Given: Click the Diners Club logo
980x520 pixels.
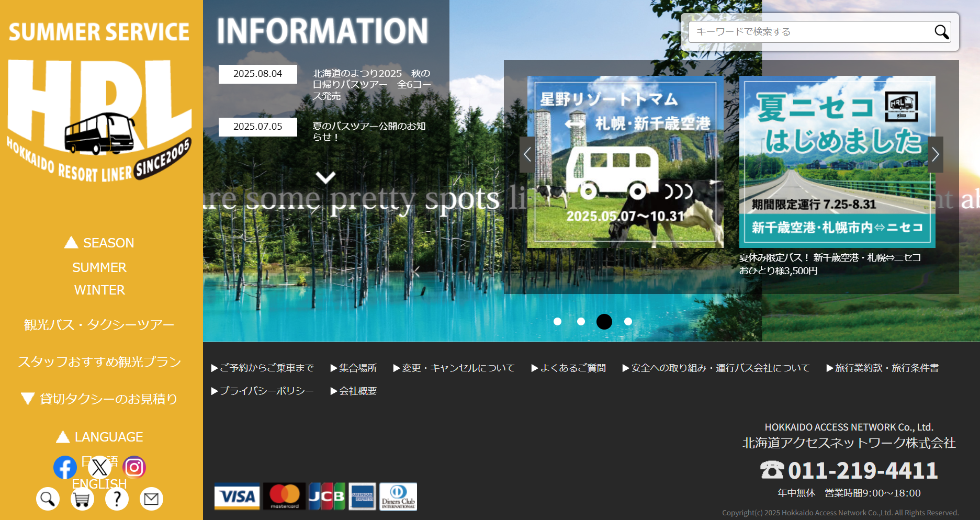Looking at the screenshot, I should tap(398, 496).
